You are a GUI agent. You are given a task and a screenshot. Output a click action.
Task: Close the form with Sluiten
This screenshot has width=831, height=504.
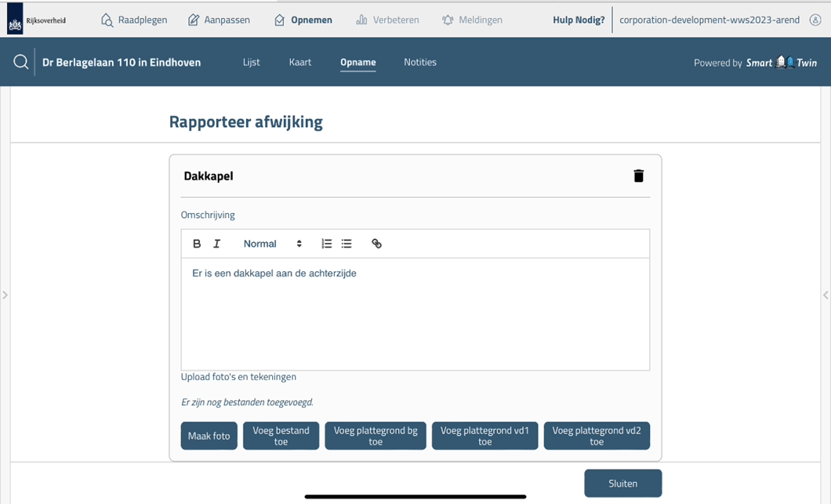point(622,484)
